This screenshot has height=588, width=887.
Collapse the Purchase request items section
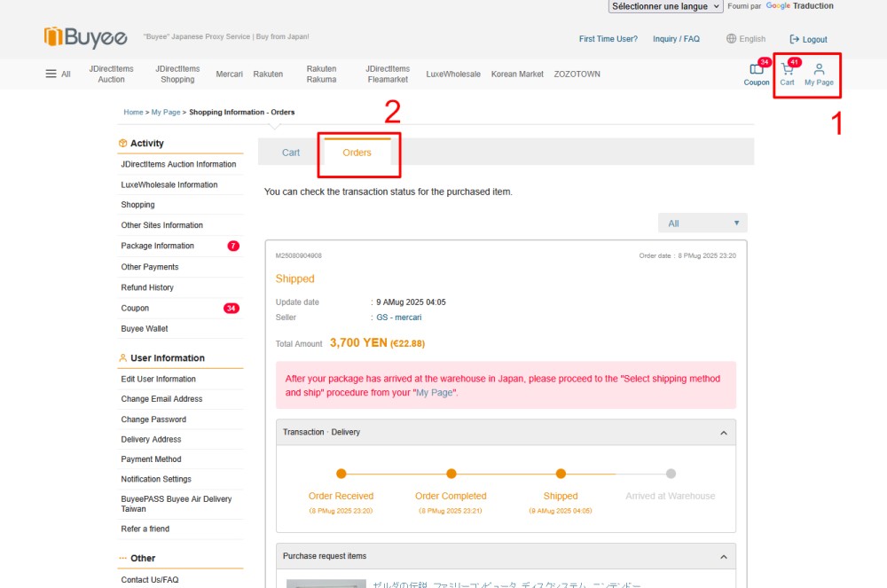(x=724, y=557)
